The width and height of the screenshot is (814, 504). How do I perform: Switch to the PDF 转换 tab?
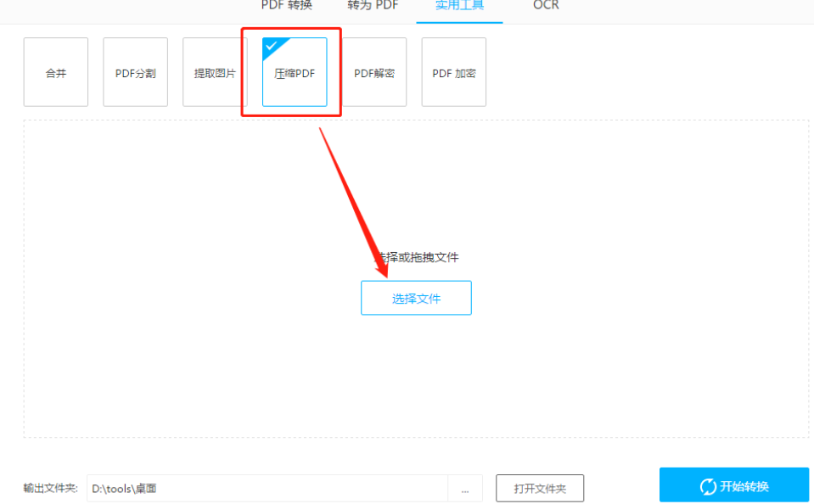coord(286,5)
